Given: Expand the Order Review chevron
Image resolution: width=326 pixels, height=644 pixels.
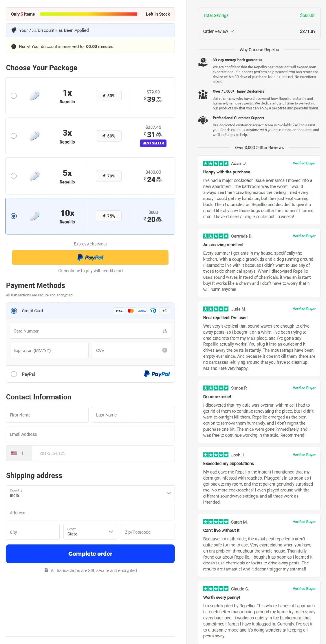Looking at the screenshot, I should (x=232, y=31).
